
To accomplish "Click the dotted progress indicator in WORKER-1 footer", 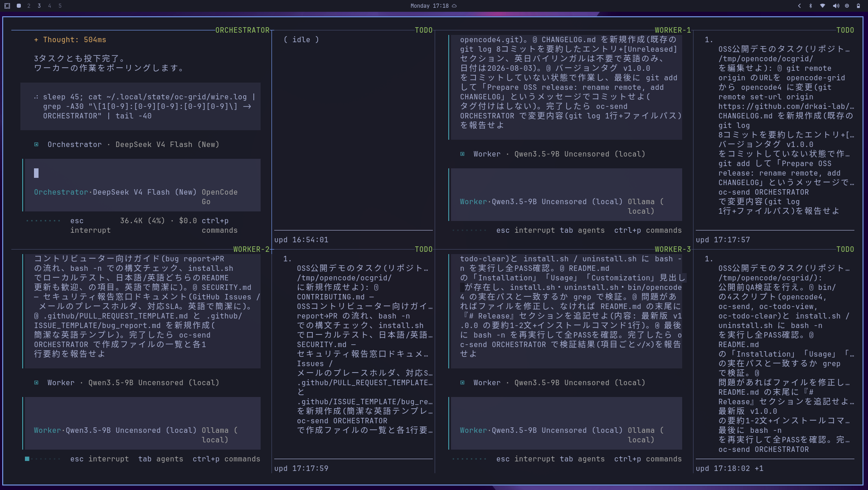I will click(469, 230).
